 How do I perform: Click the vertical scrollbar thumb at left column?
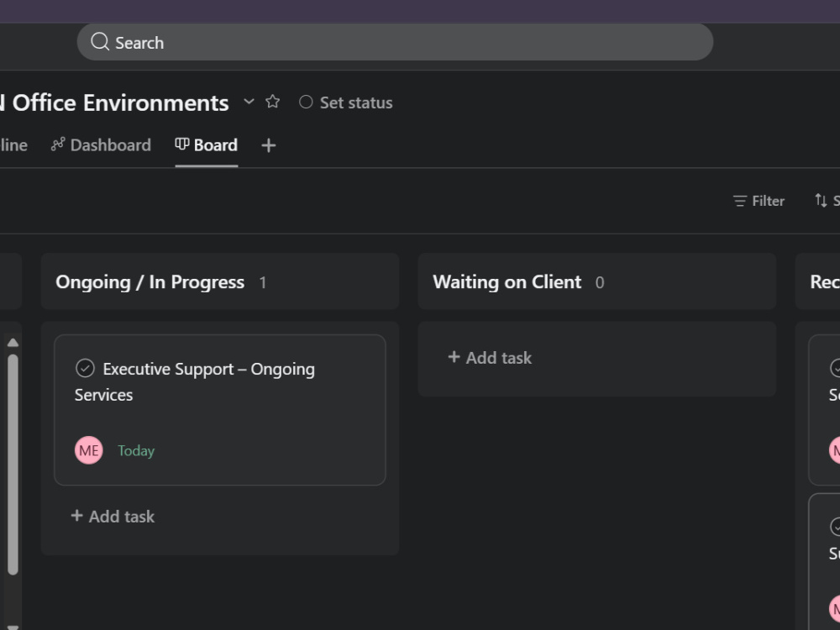(13, 464)
